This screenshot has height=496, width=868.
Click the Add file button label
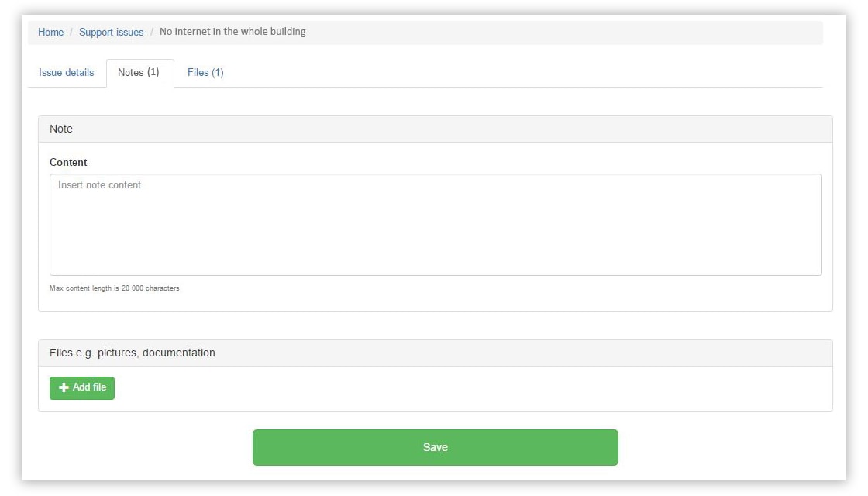coord(89,387)
